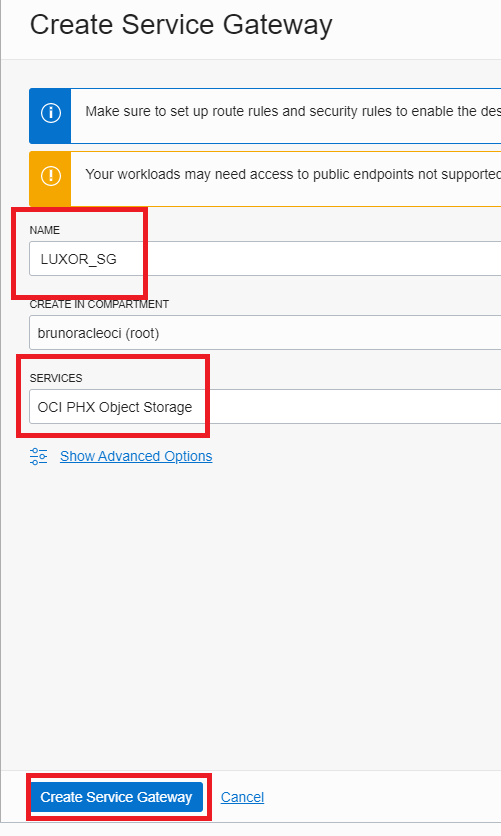501x836 pixels.
Task: Click the sliders icon beside Show Advanced Options
Action: [38, 456]
